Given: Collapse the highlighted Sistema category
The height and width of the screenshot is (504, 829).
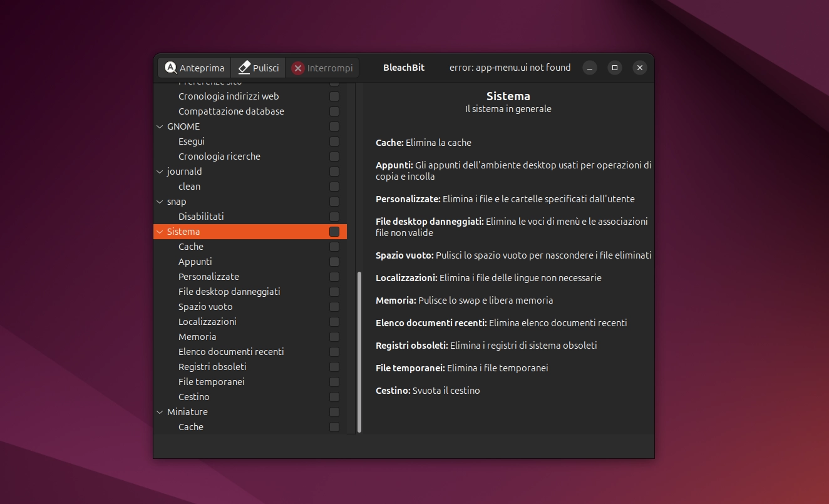Looking at the screenshot, I should tap(159, 232).
